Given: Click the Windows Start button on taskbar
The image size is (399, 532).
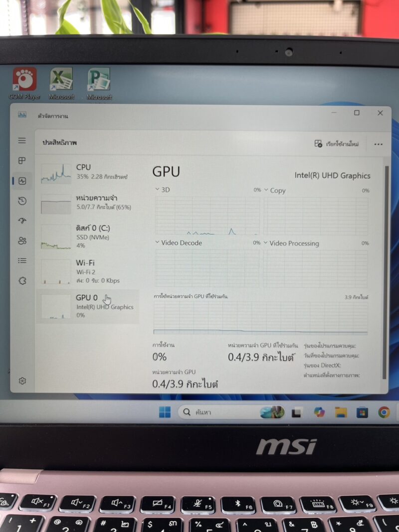Looking at the screenshot, I should coord(165,412).
